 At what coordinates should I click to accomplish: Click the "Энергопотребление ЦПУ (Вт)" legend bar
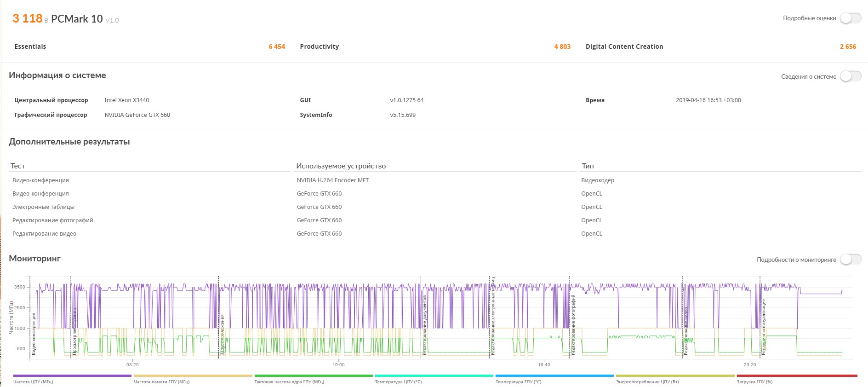[x=674, y=376]
